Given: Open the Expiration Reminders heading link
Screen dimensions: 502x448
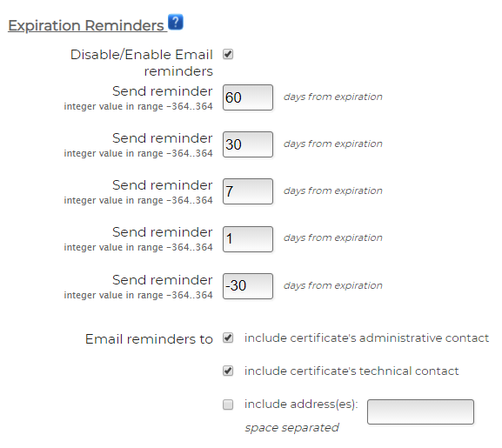Looking at the screenshot, I should point(86,25).
